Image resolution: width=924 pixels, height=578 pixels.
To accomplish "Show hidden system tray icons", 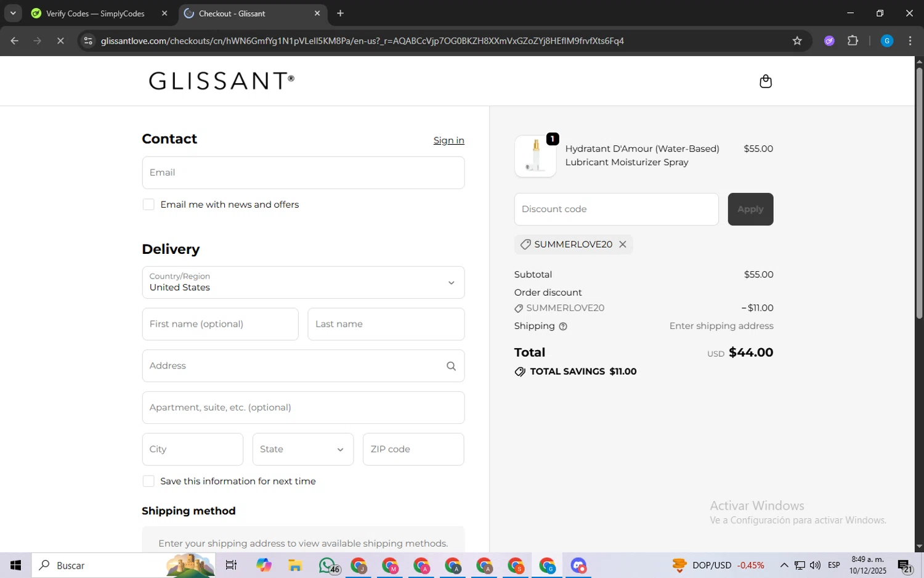I will pyautogui.click(x=784, y=565).
